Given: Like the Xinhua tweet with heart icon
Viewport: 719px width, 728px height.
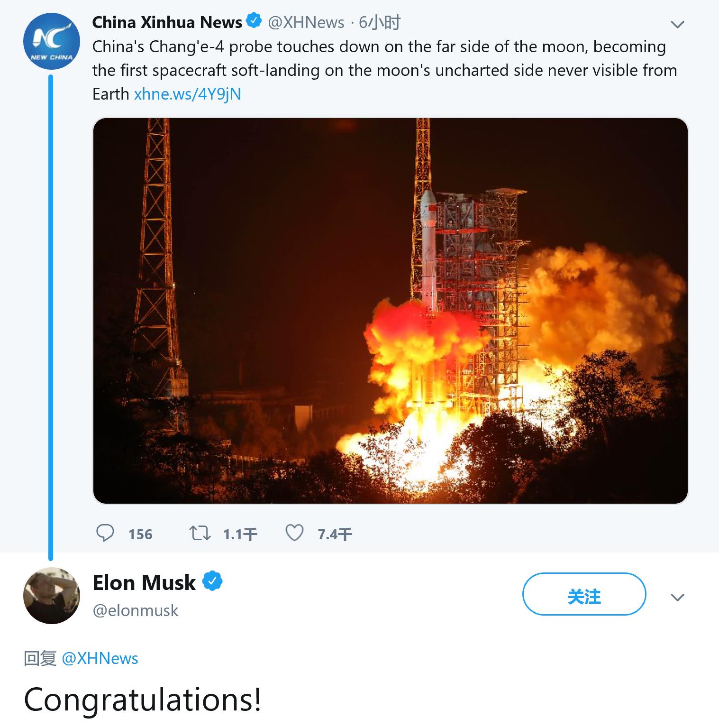Looking at the screenshot, I should click(x=294, y=533).
